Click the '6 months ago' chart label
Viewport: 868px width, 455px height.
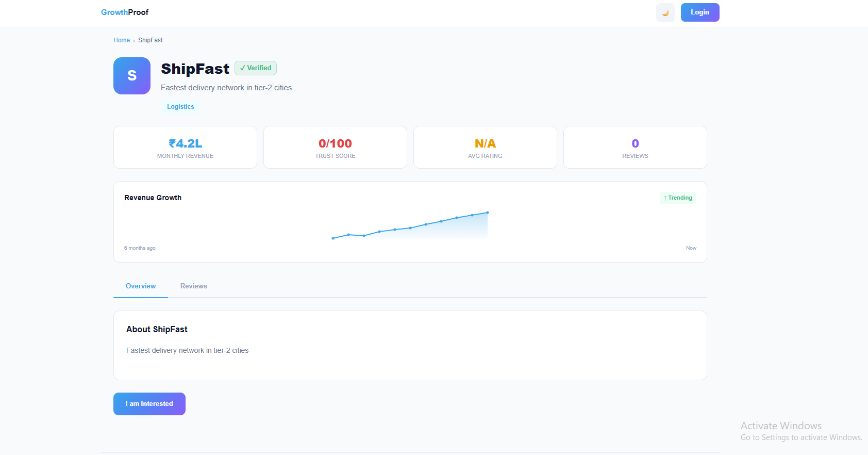(140, 248)
